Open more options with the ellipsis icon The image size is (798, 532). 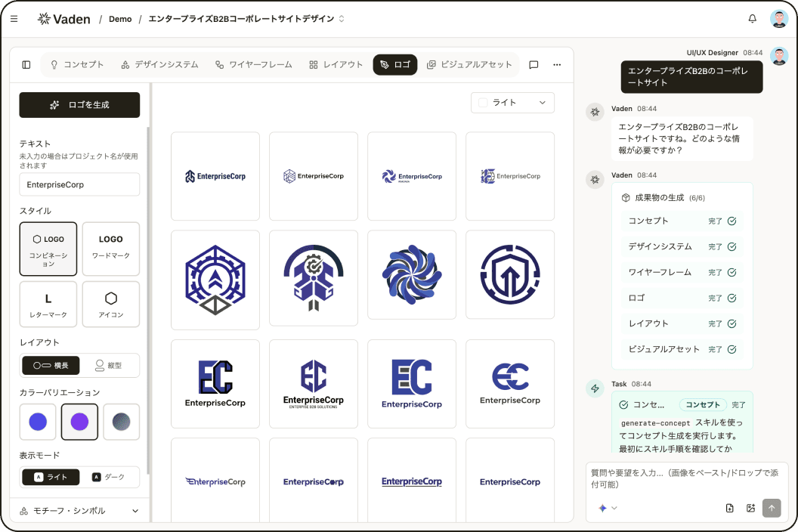[557, 65]
